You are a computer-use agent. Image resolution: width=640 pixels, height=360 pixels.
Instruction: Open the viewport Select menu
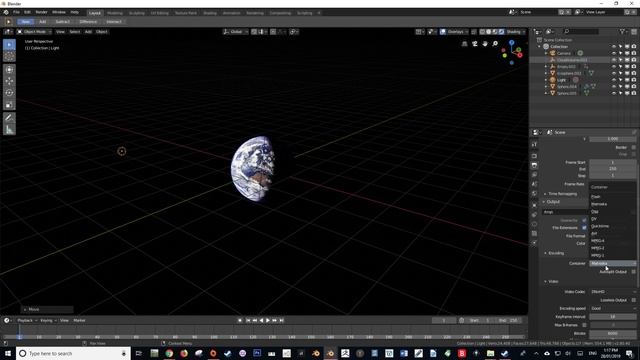point(75,32)
